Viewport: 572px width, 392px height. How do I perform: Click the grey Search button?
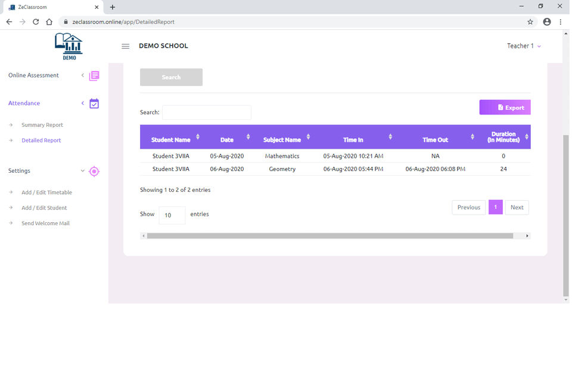point(171,77)
